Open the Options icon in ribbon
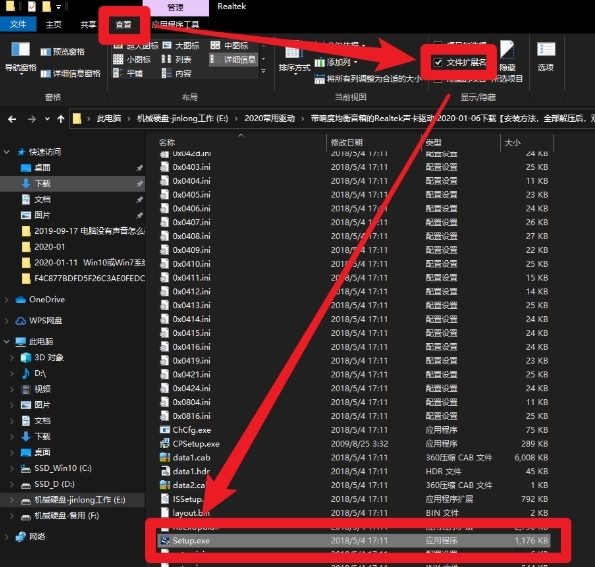 [x=546, y=49]
